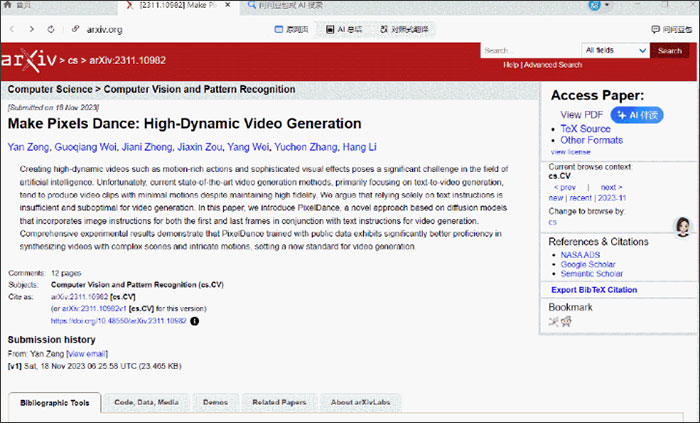Image resolution: width=700 pixels, height=423 pixels.
Task: Click in the arXiv search input field
Action: point(531,50)
